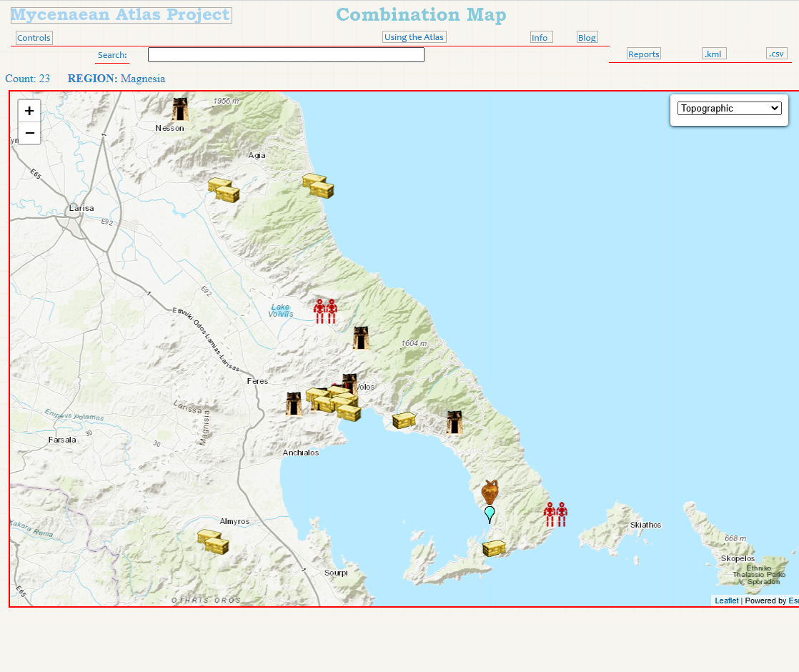Click in the Search input field
The image size is (799, 672).
click(286, 55)
